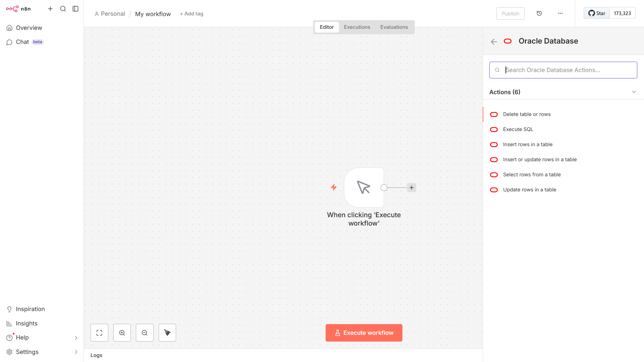Expand the Settings submenu

[76, 352]
